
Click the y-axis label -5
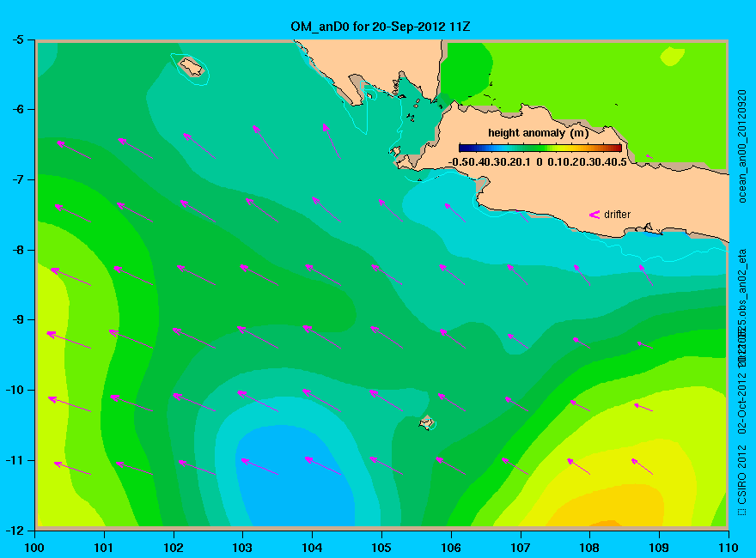click(x=17, y=39)
